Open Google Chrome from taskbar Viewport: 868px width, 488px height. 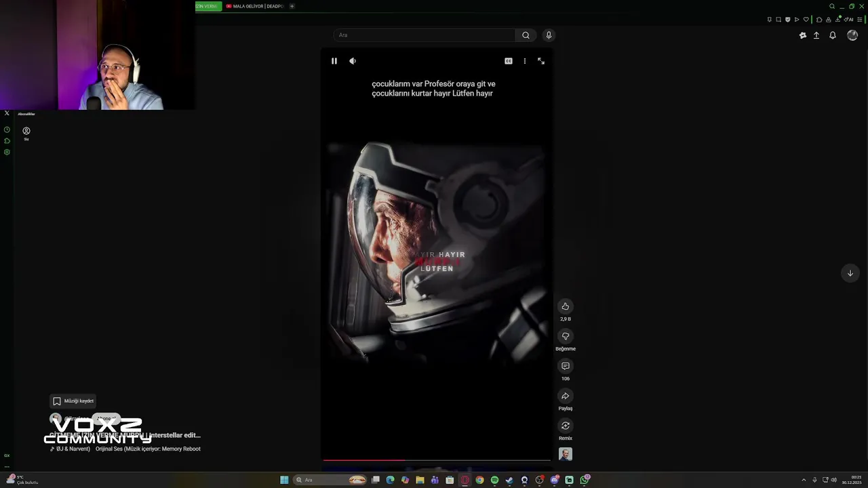[x=479, y=480]
